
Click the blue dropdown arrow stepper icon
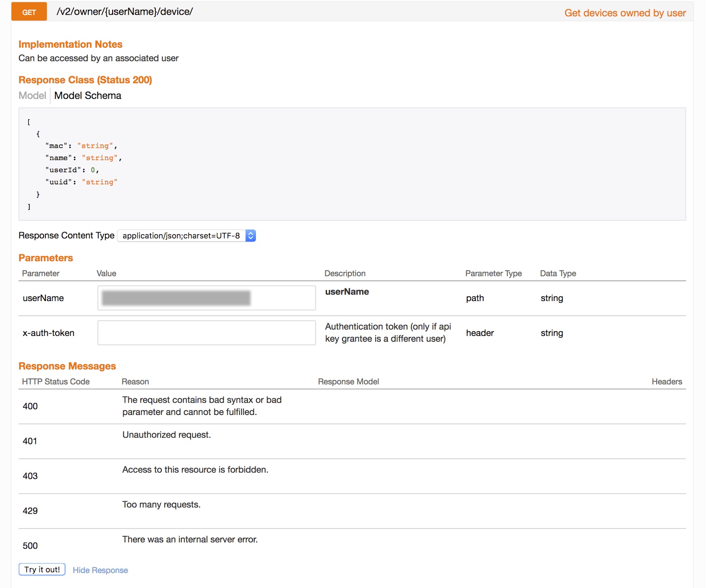[251, 236]
